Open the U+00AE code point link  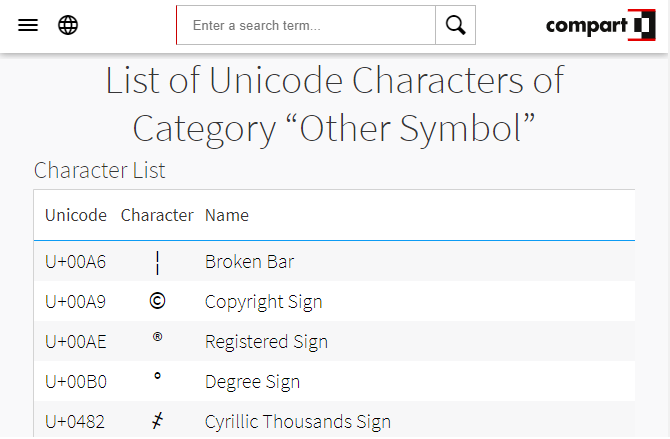coord(76,342)
